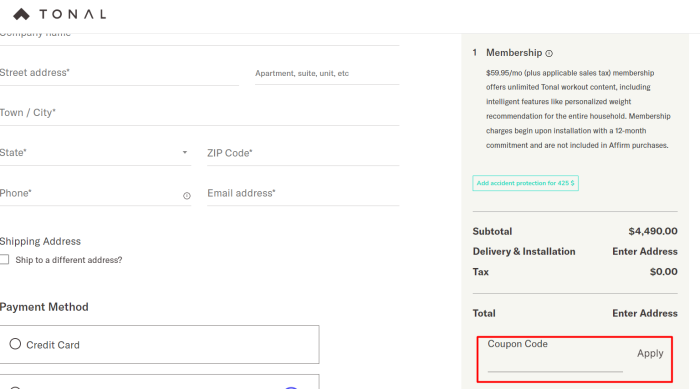Click the TONAL wordmark link
This screenshot has width=700, height=389.
point(73,14)
